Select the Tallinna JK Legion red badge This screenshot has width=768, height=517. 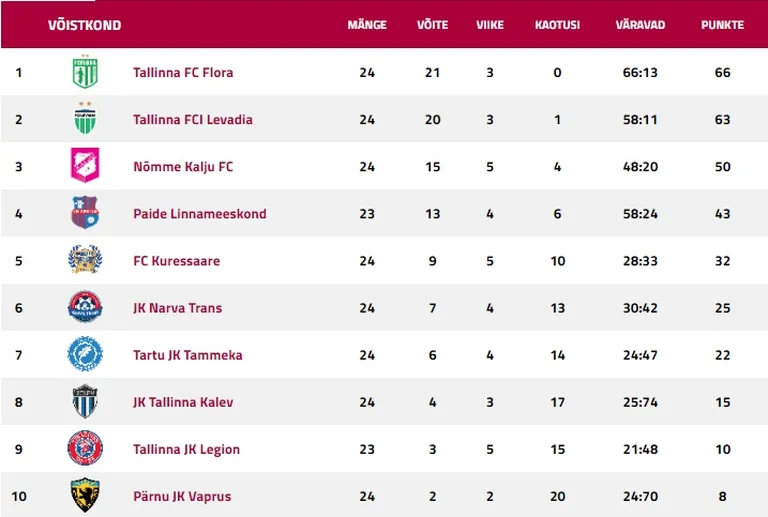(85, 448)
